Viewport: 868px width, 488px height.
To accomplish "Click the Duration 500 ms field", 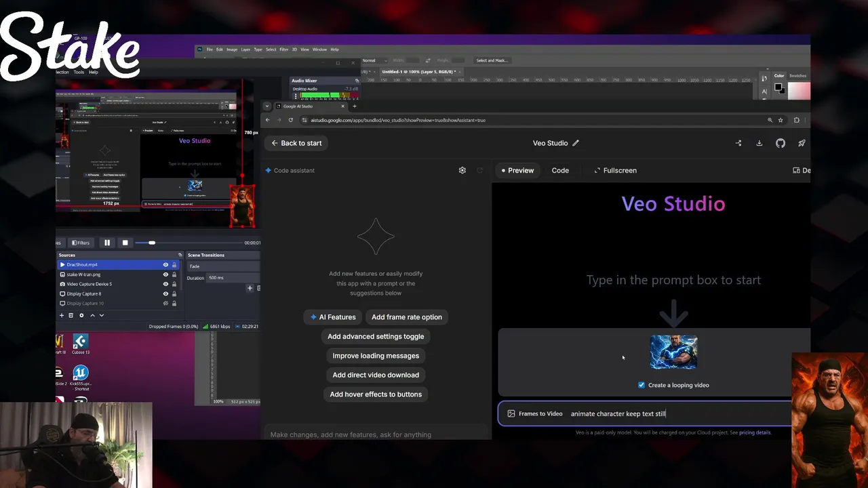I will pyautogui.click(x=233, y=278).
